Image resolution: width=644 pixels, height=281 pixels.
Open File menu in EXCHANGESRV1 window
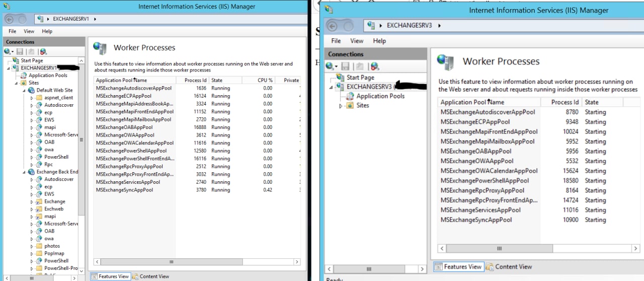pyautogui.click(x=12, y=31)
